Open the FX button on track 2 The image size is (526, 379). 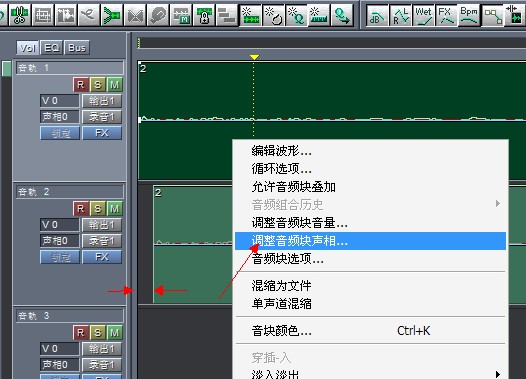[x=102, y=257]
